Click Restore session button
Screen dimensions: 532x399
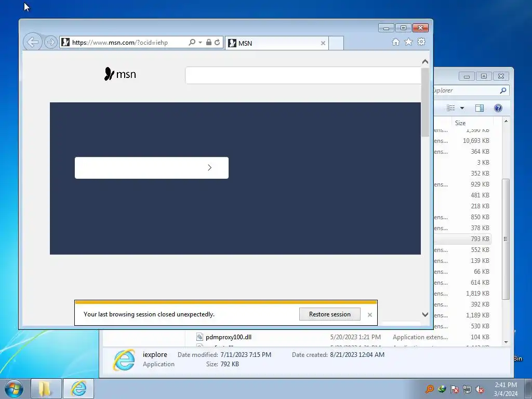(x=330, y=314)
